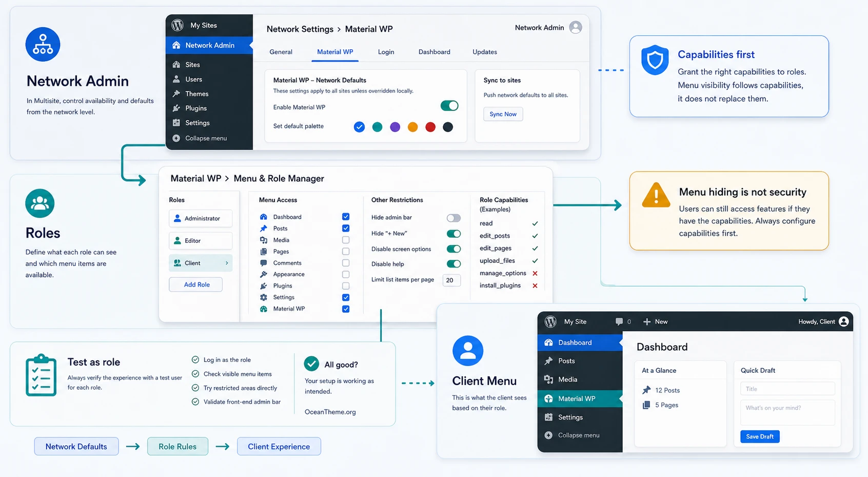Toggle the Hide admin bar switch
This screenshot has height=477, width=868.
[453, 218]
